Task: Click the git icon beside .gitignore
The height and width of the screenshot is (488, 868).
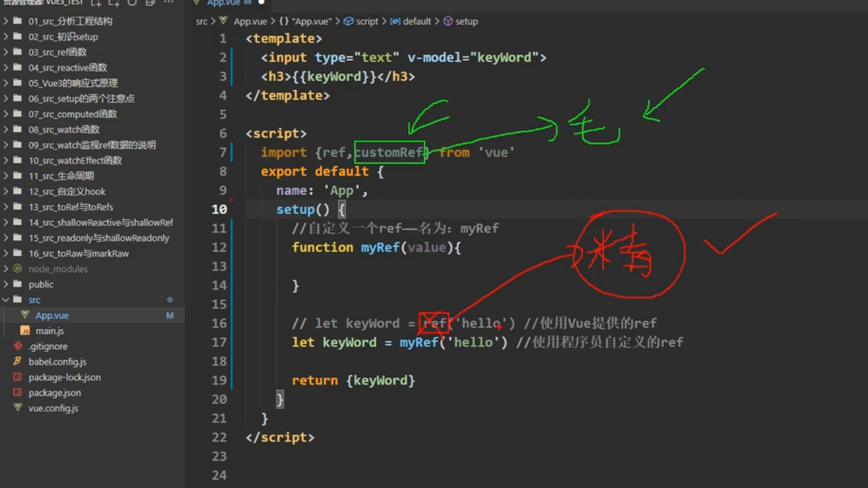Action: pyautogui.click(x=18, y=346)
